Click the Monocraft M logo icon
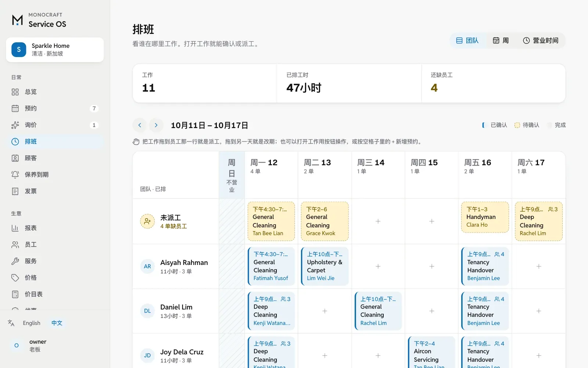The height and width of the screenshot is (368, 588). tap(17, 20)
